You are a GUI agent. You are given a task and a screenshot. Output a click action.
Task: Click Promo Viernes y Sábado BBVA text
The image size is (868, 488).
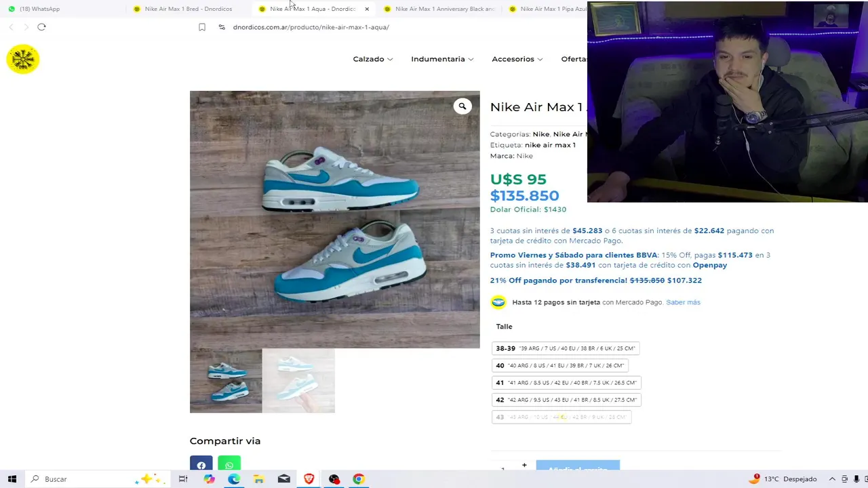[x=574, y=256]
